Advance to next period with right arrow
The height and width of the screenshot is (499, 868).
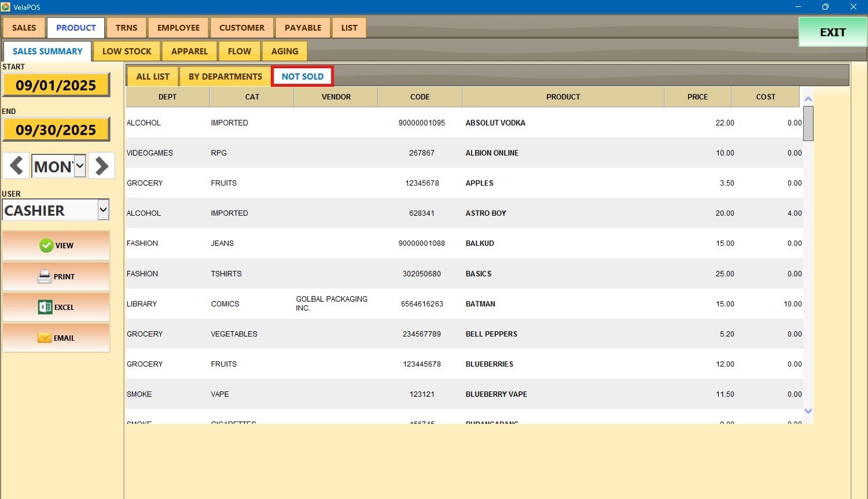tap(101, 166)
